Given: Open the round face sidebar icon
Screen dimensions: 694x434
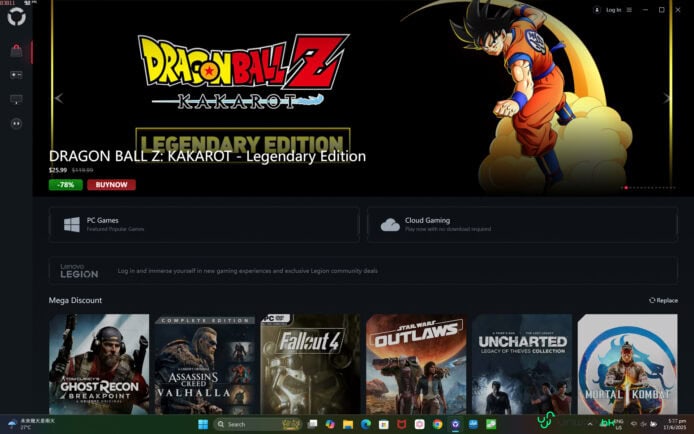Looking at the screenshot, I should point(16,123).
